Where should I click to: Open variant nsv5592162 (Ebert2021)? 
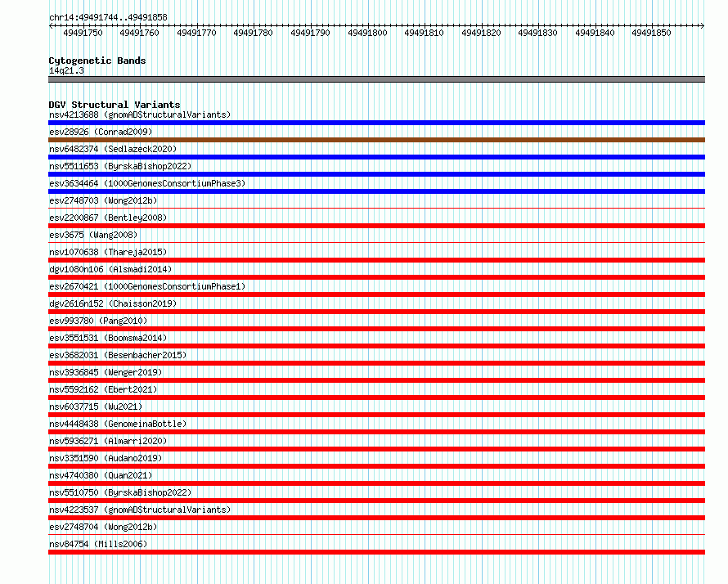pos(103,389)
